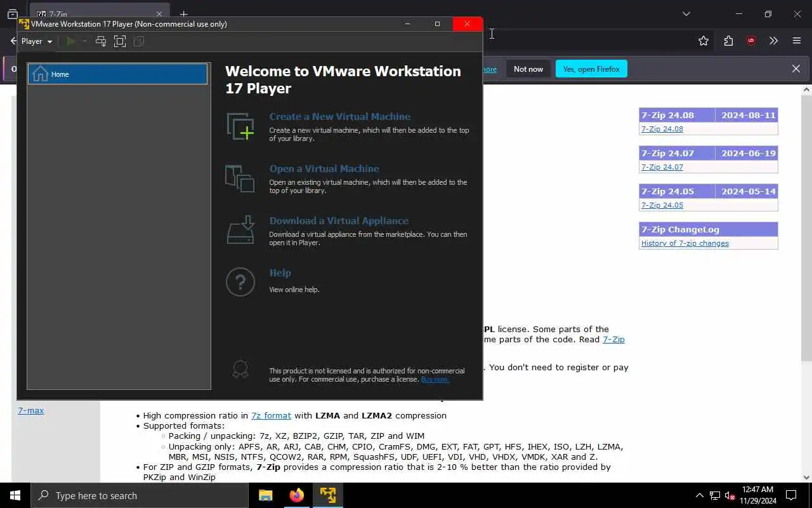
Task: Click Yes, open Firefox button
Action: (x=591, y=69)
